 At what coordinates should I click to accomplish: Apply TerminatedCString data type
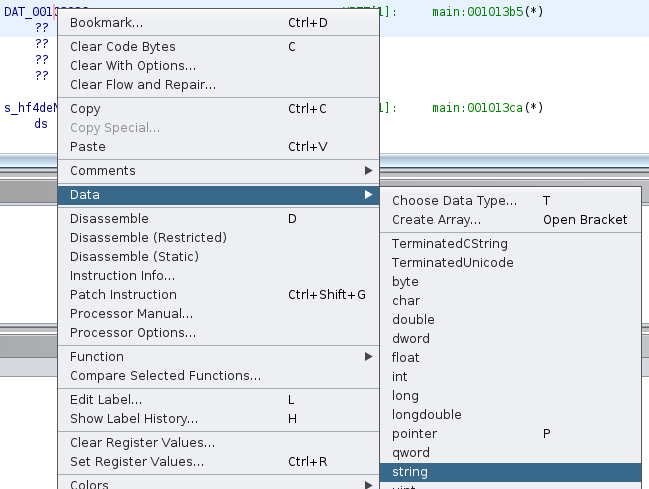(x=449, y=244)
